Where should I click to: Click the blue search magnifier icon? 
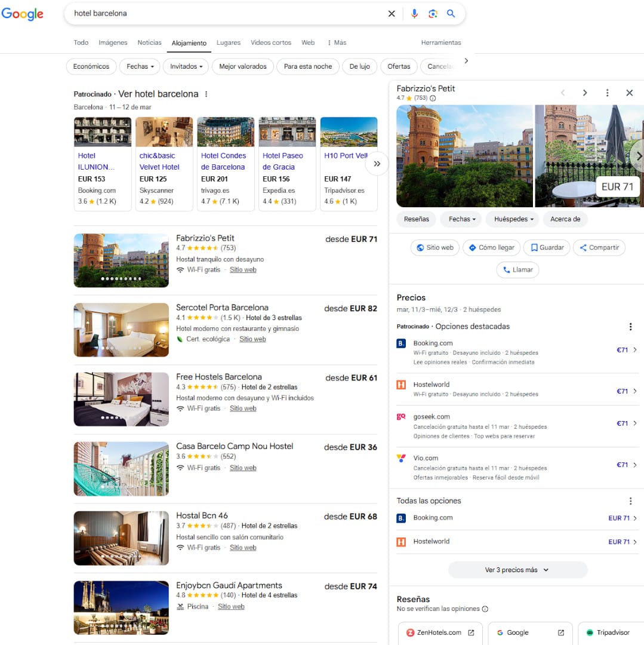(x=451, y=14)
